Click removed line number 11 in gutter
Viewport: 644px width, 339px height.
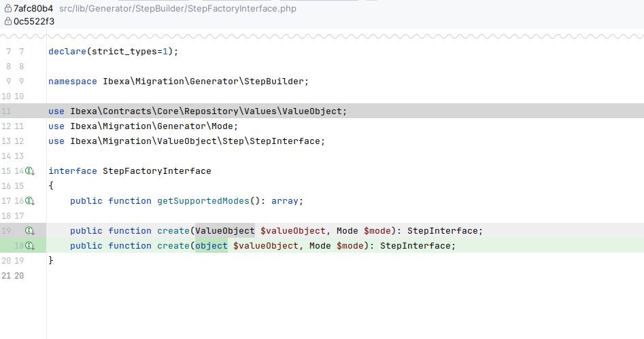click(7, 111)
